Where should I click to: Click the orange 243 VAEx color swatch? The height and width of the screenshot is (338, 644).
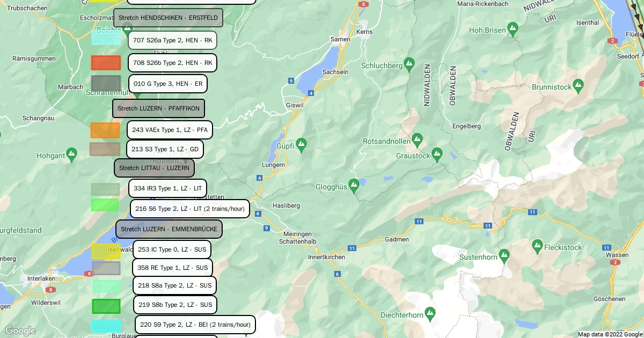(105, 130)
